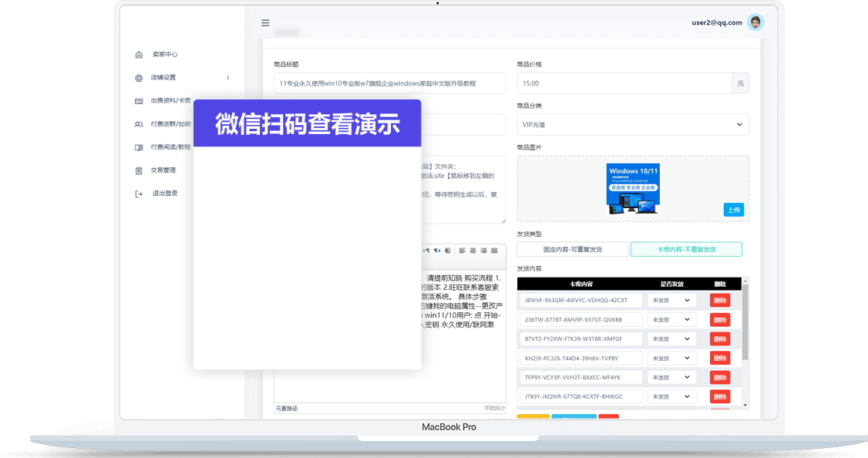Click the 商品价格 input showing 15.00
868x458 pixels.
tap(624, 83)
